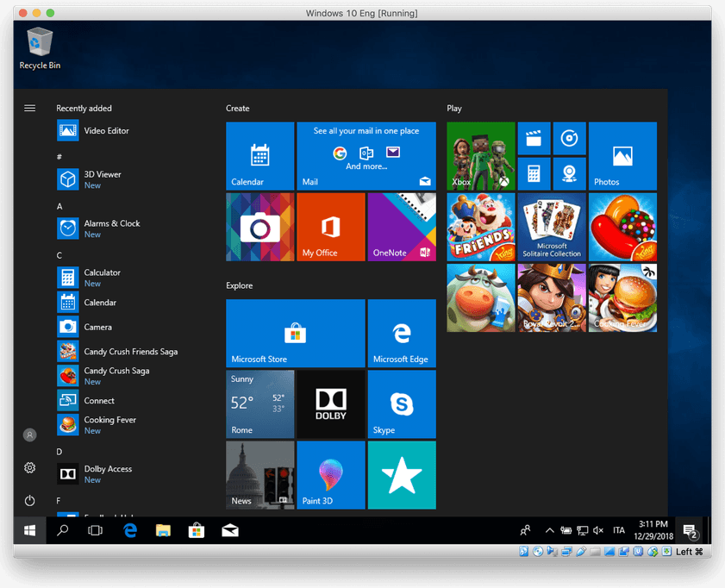Open the taskbar clock showing 3:11 PM
The image size is (725, 588).
point(653,530)
